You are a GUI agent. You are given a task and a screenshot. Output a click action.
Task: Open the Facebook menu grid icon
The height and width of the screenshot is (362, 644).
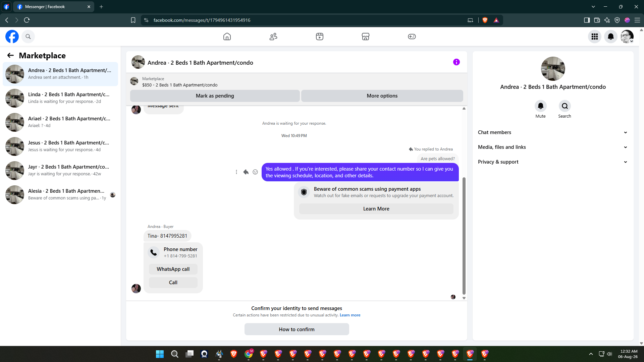pos(595,37)
